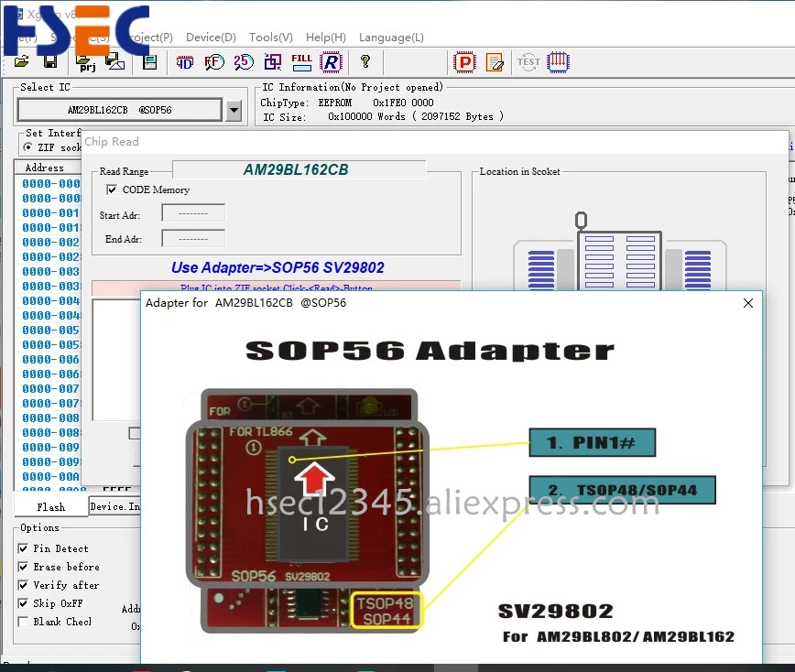Click the calculator-style toolbar icon
This screenshot has width=795, height=672.
click(149, 62)
